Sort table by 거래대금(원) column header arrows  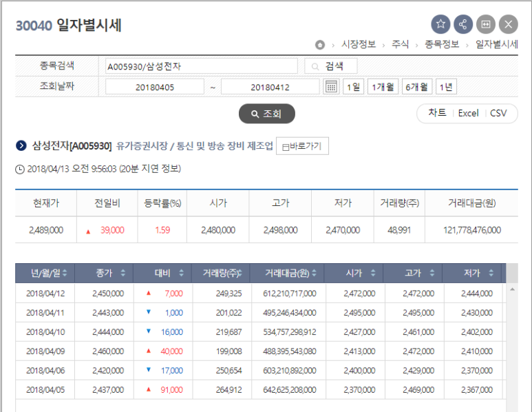314,273
